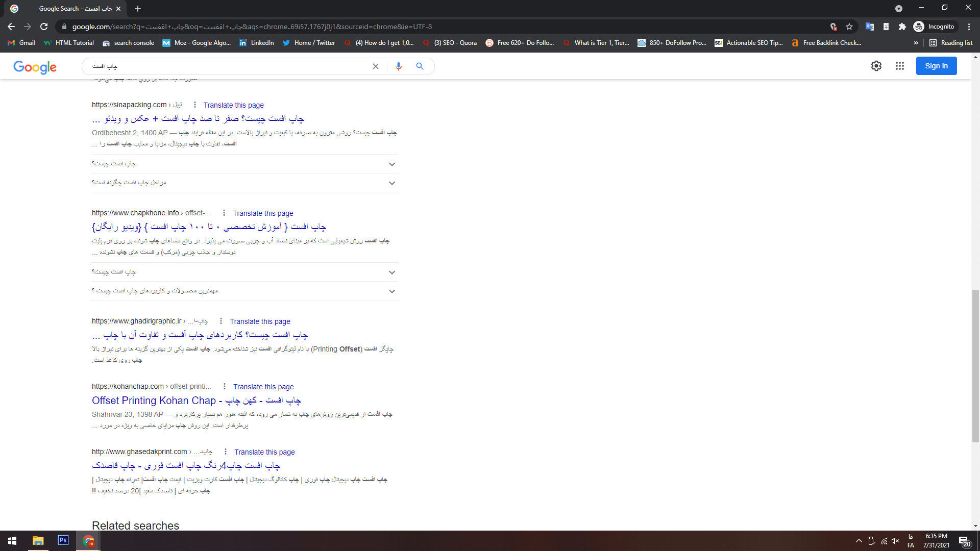Click the Google logo

tap(35, 67)
